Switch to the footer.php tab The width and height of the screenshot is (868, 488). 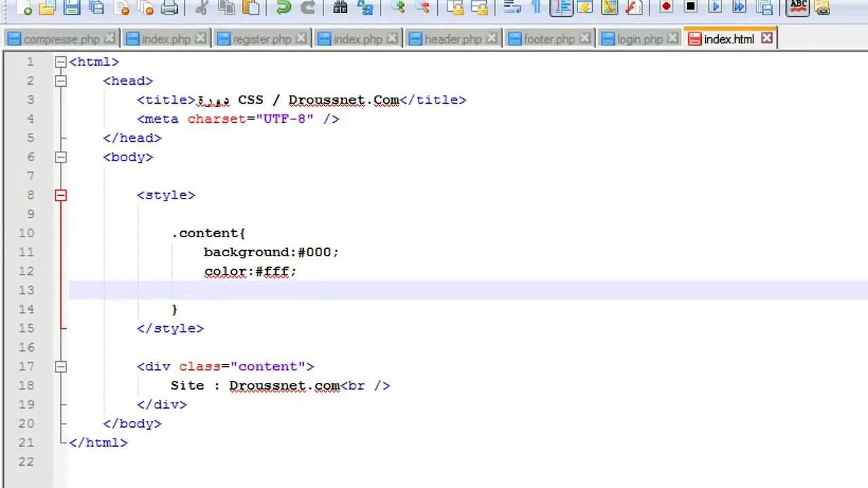pyautogui.click(x=549, y=39)
